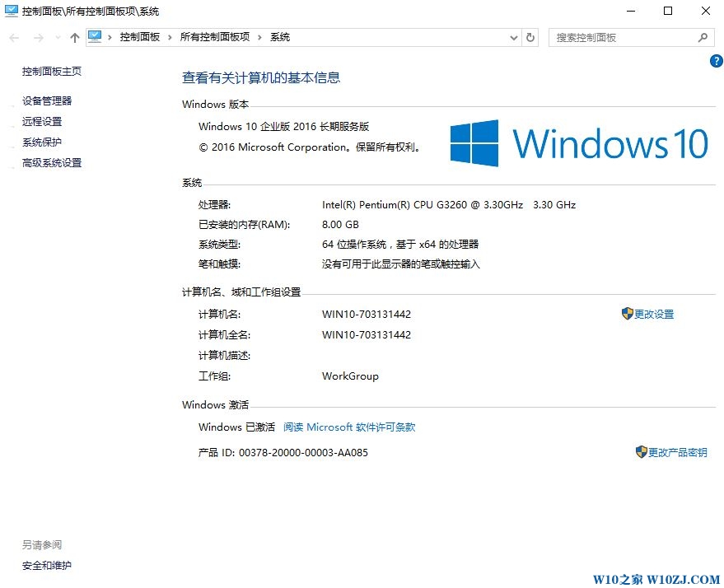Focus the 搜索控制面板 search box

(x=631, y=37)
